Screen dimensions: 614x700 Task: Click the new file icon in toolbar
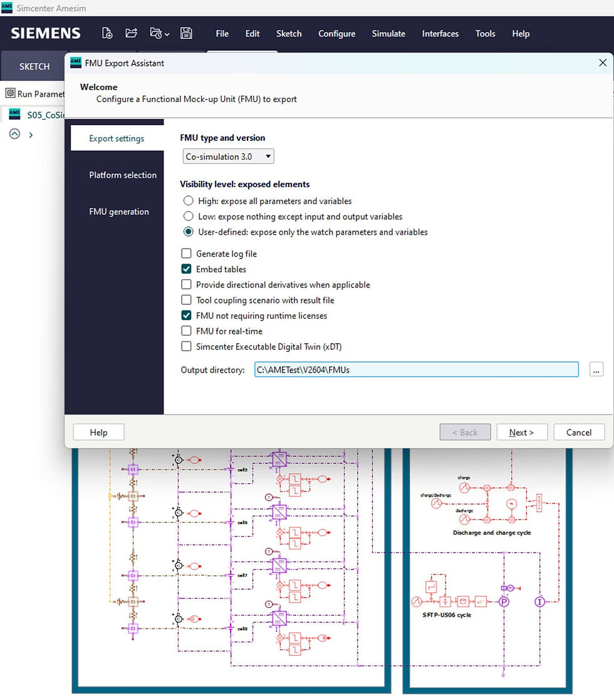point(107,33)
